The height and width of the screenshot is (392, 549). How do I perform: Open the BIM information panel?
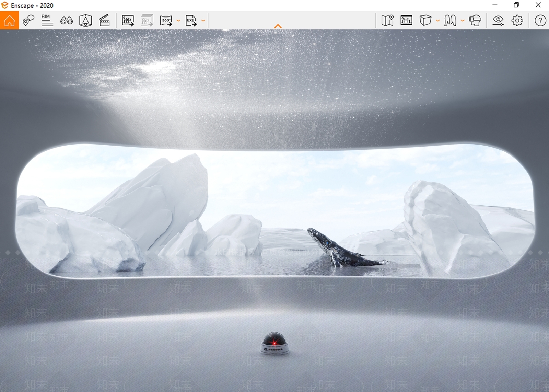pyautogui.click(x=47, y=20)
